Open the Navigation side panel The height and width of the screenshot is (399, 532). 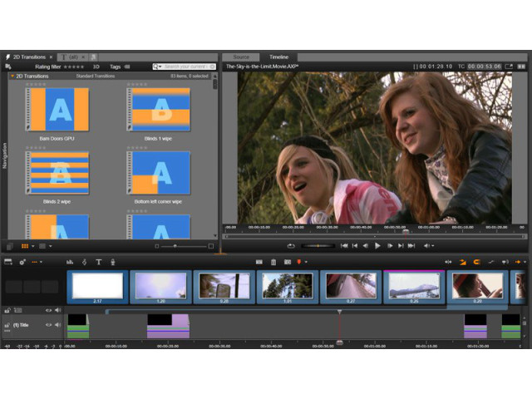(x=4, y=155)
